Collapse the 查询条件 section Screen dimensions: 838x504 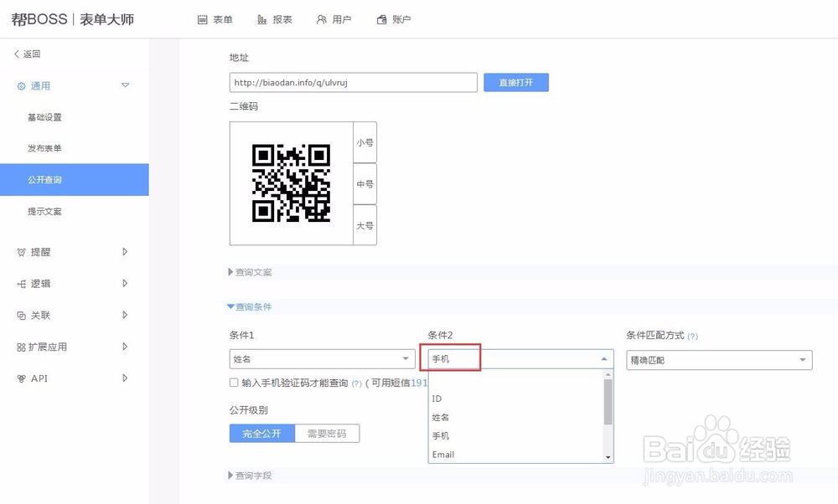click(x=250, y=307)
